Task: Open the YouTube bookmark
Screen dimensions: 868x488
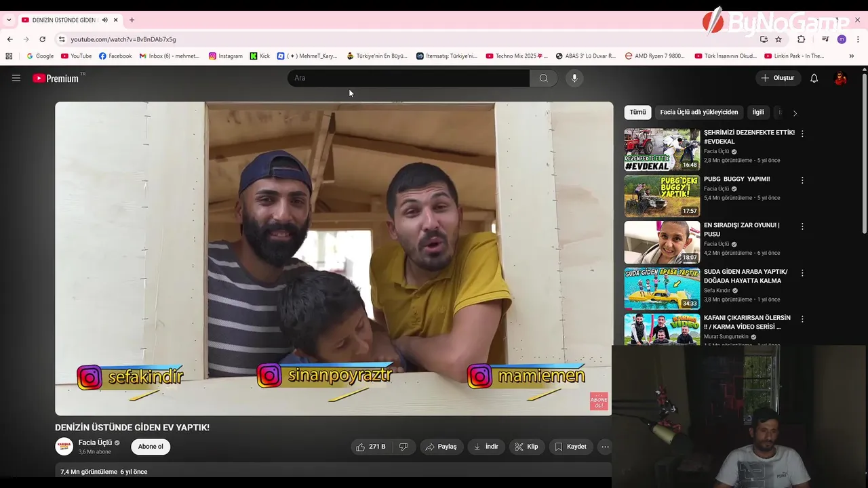Action: [77, 56]
